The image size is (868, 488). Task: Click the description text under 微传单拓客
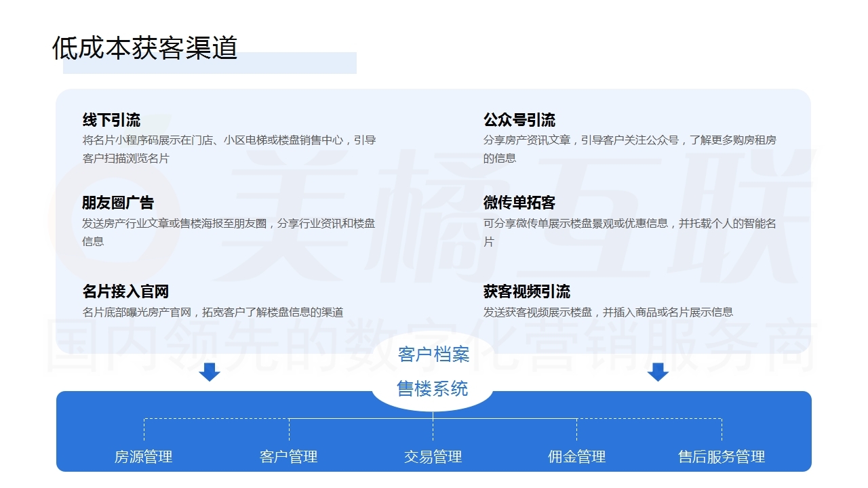629,232
